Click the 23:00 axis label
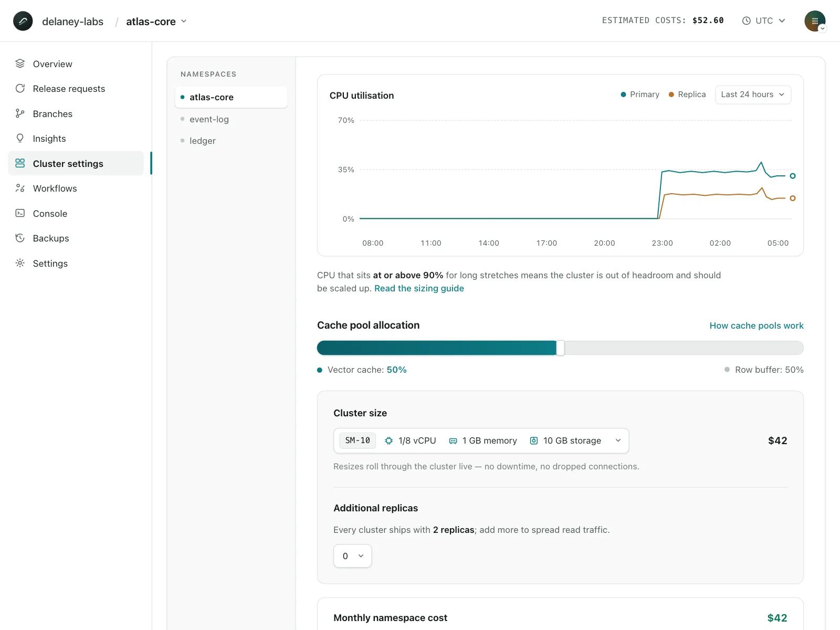 point(662,243)
